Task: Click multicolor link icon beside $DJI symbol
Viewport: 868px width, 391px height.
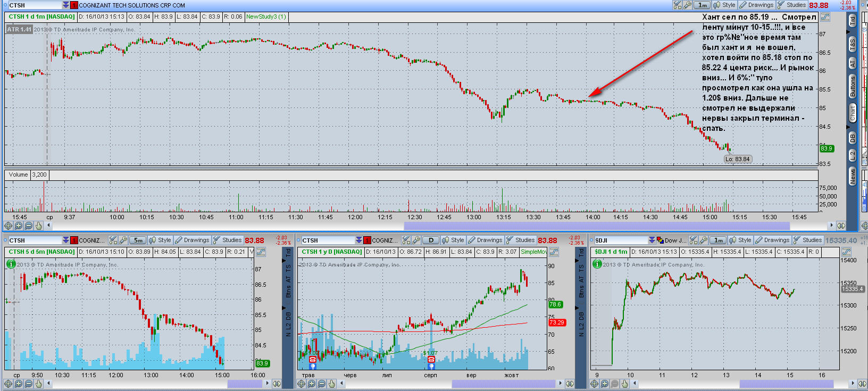Action: pyautogui.click(x=660, y=240)
